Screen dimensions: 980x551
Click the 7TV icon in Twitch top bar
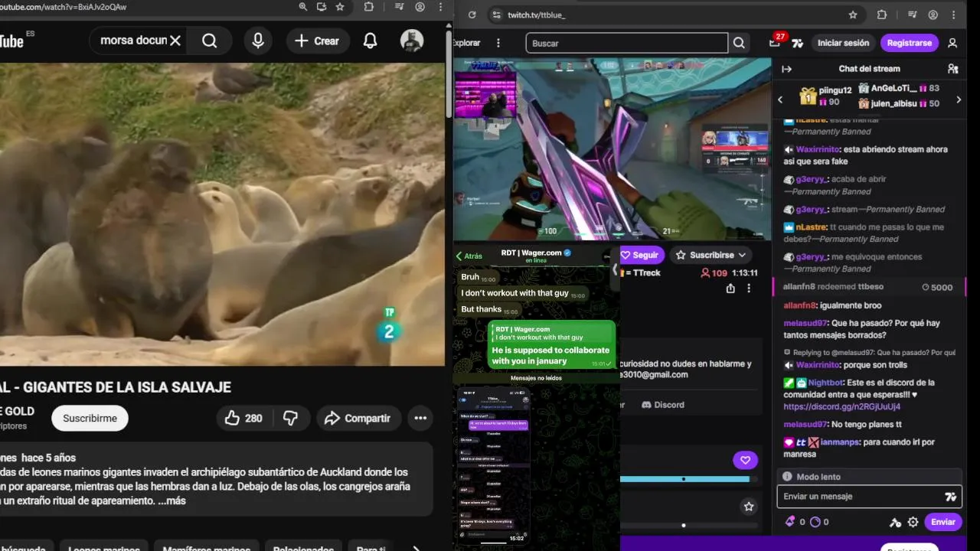point(798,43)
